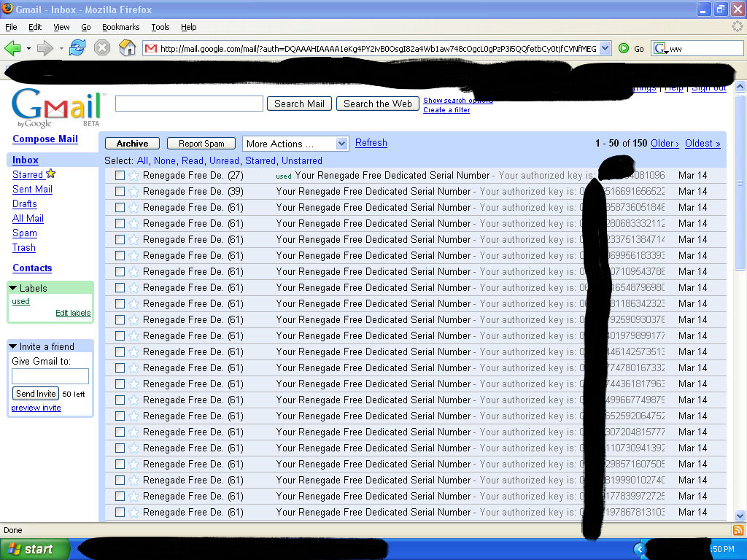
Task: Click the Home icon in toolbar
Action: tap(128, 48)
